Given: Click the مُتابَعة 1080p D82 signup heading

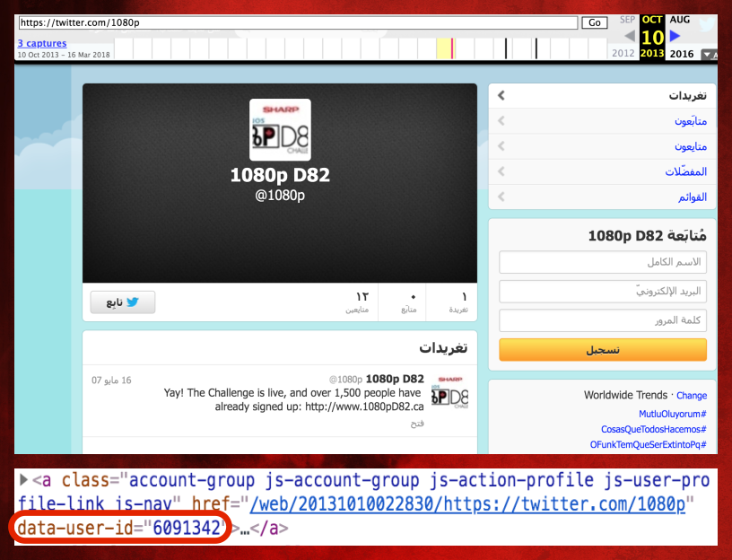Looking at the screenshot, I should click(647, 235).
